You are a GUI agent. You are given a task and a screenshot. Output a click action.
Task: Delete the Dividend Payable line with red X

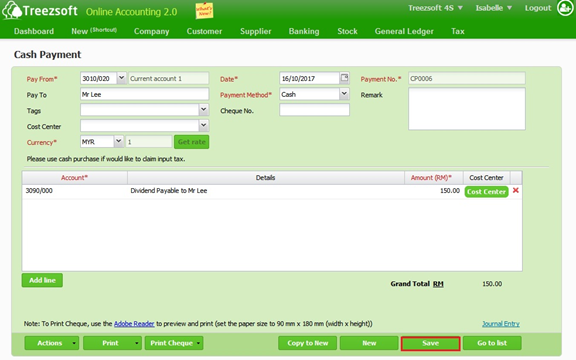pyautogui.click(x=515, y=190)
